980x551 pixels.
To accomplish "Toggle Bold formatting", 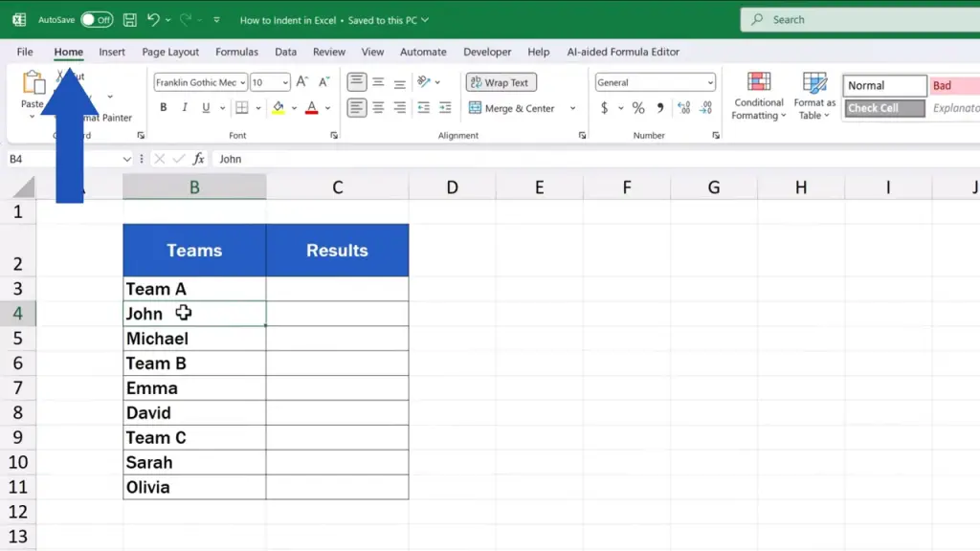I will [164, 108].
